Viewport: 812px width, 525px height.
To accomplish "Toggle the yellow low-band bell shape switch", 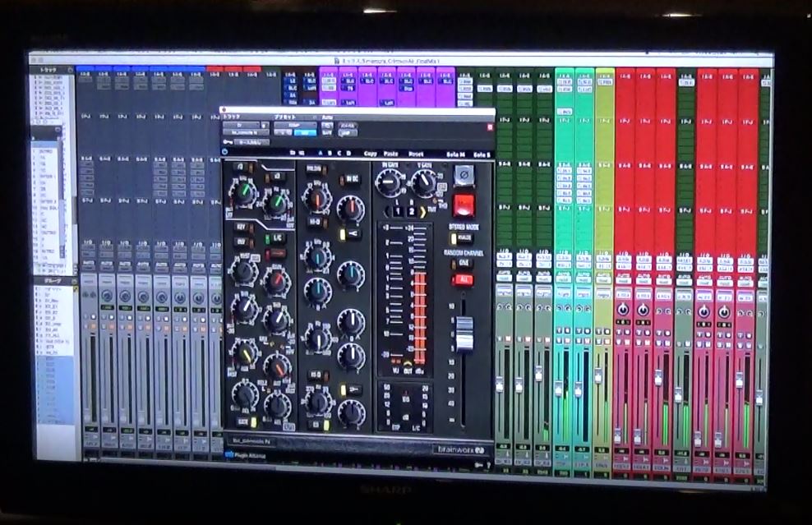I will (350, 389).
